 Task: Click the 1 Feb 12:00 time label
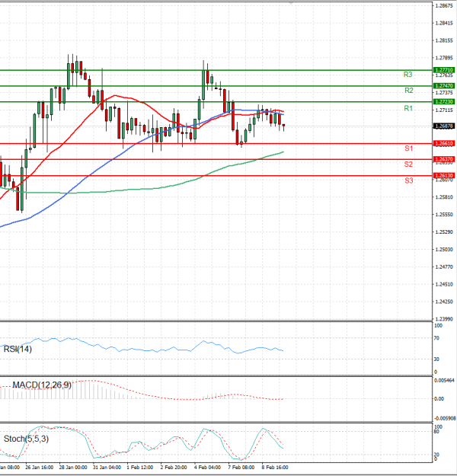140,467
